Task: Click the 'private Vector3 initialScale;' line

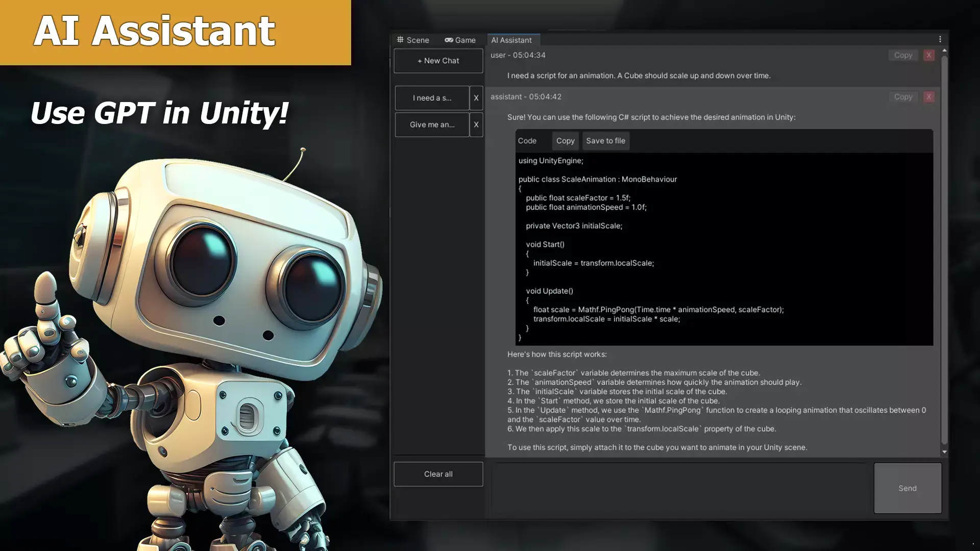Action: point(574,226)
